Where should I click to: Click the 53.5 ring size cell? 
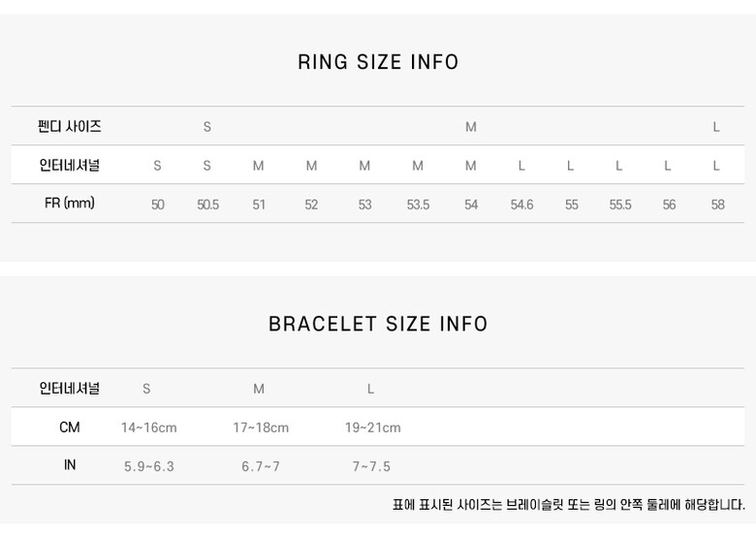[418, 205]
